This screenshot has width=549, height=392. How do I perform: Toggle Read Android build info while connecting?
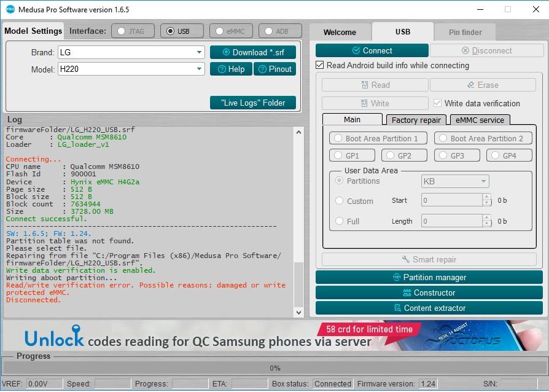pyautogui.click(x=319, y=65)
